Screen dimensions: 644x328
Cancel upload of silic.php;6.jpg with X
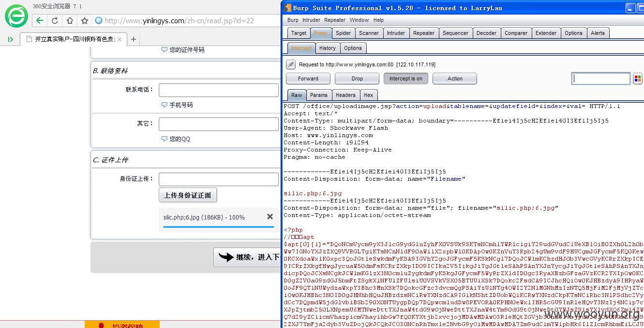tap(270, 217)
